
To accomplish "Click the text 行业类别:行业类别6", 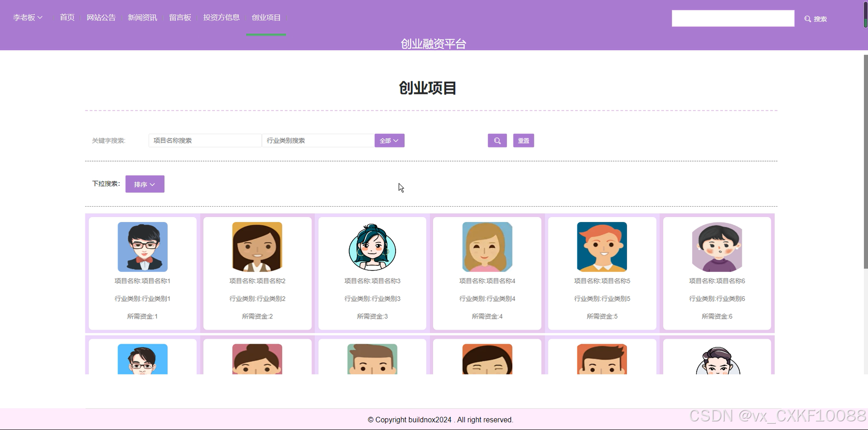I will pos(717,298).
